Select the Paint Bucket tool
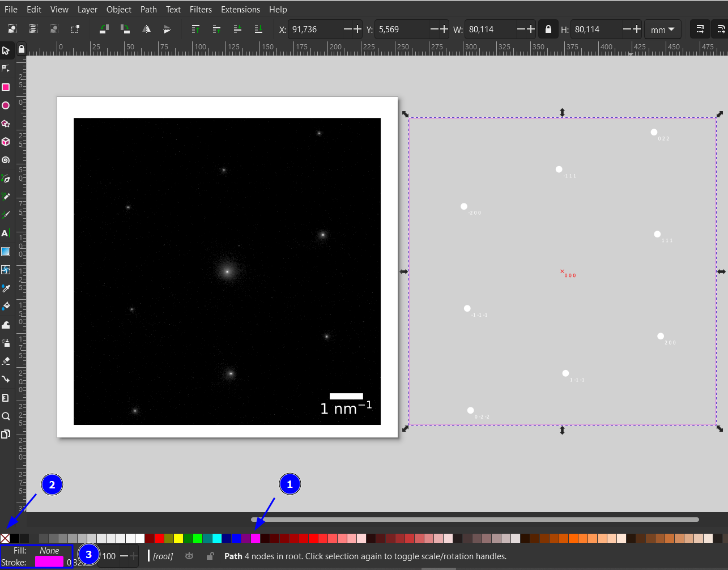 [6, 307]
